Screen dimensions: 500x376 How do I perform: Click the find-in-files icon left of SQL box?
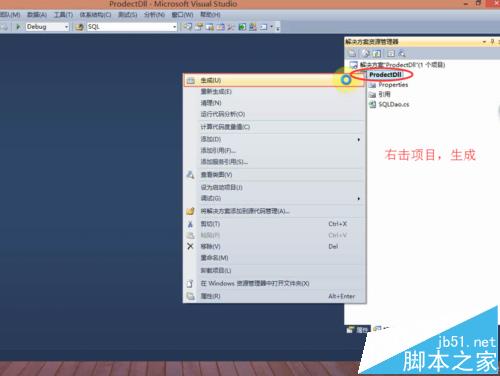pyautogui.click(x=79, y=27)
